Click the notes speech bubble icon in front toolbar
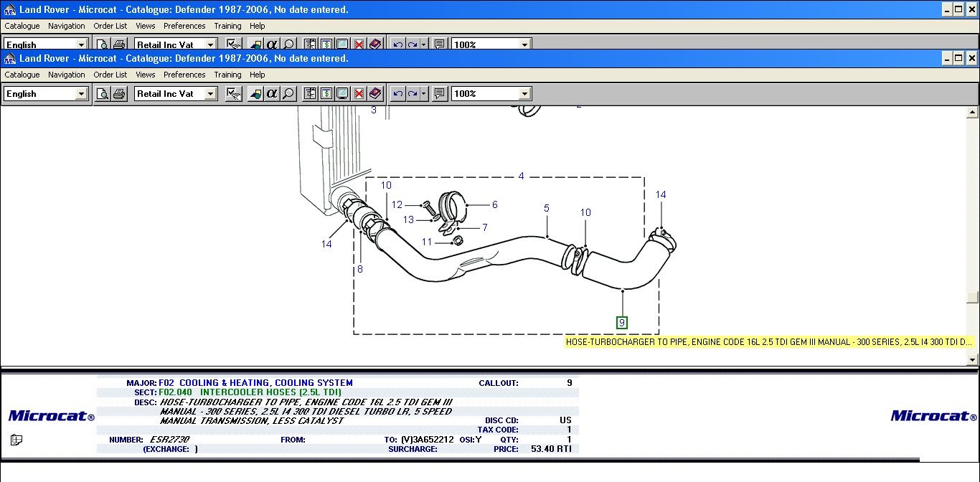 coord(440,94)
